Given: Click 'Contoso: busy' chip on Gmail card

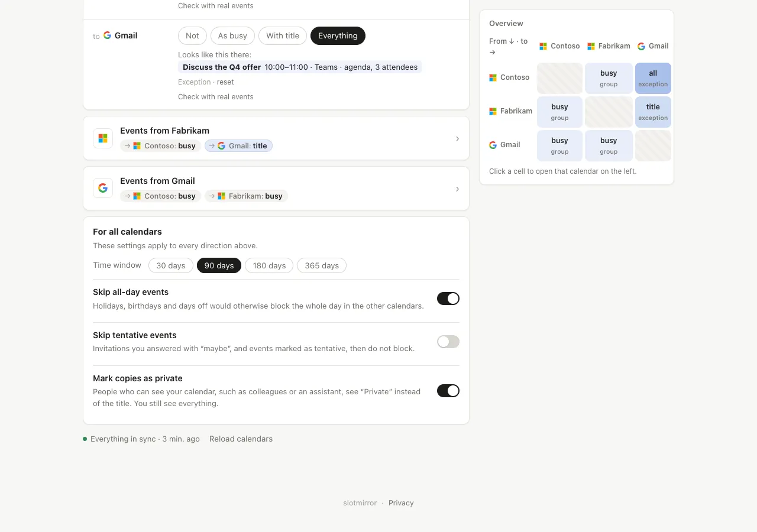Looking at the screenshot, I should [160, 196].
